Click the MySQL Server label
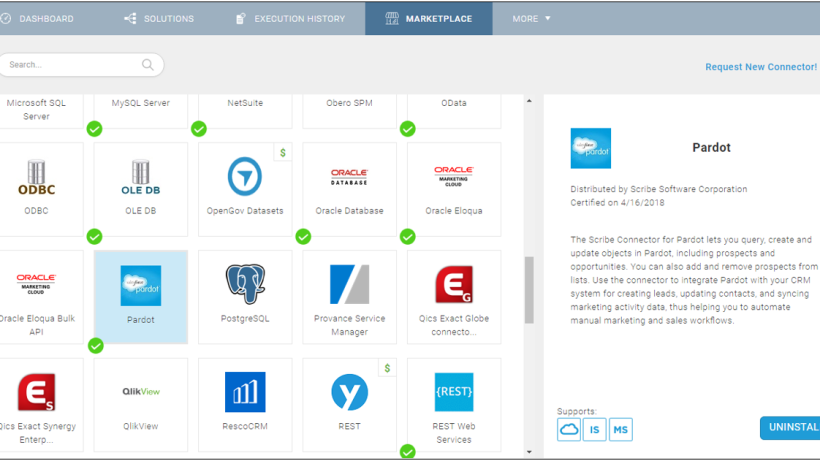 point(141,103)
